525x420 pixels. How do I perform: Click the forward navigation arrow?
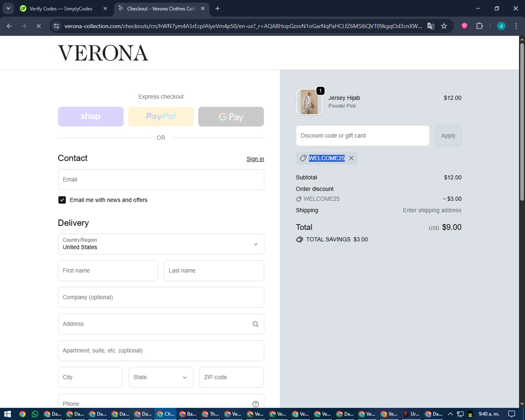coord(24,26)
